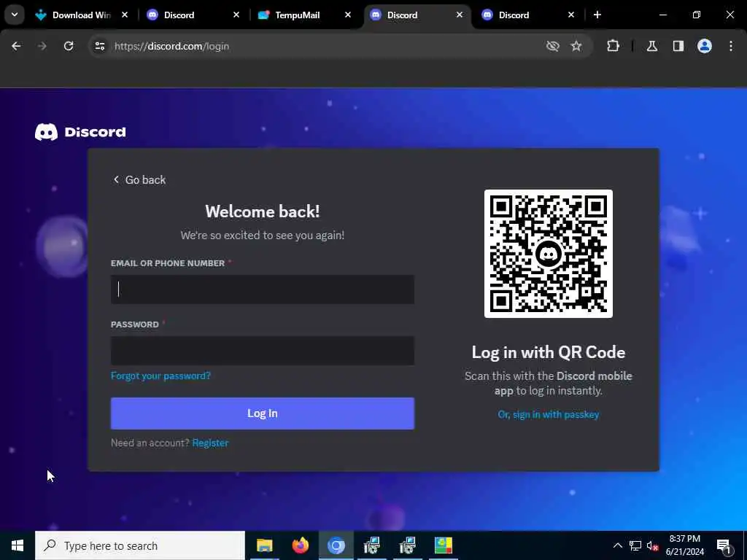The image size is (747, 560).
Task: Click the first installer icon in taskbar
Action: 371,545
